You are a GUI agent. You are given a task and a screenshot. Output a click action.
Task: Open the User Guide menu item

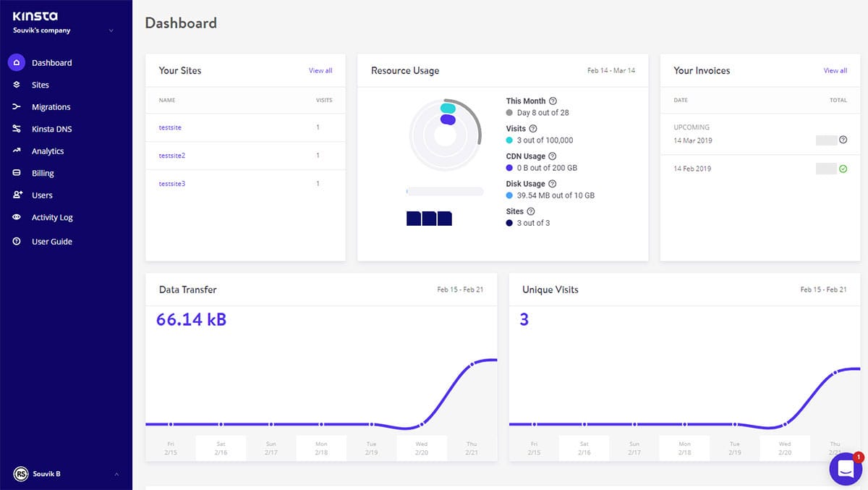(51, 242)
